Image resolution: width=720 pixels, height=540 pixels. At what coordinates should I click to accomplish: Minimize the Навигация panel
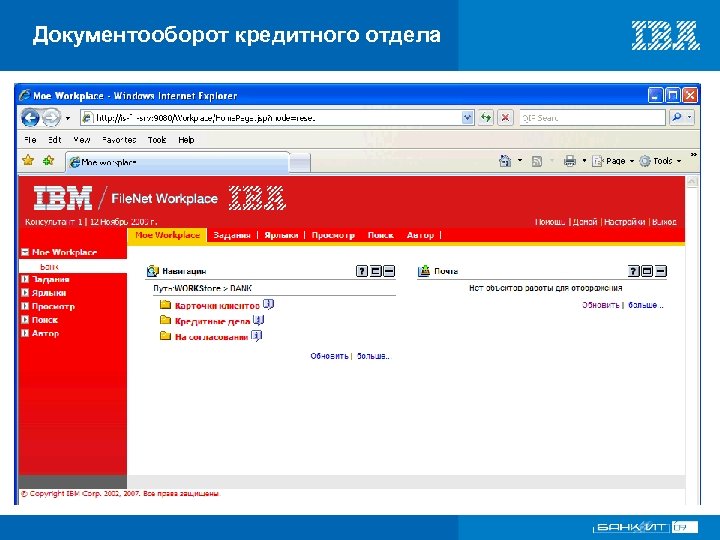point(389,271)
